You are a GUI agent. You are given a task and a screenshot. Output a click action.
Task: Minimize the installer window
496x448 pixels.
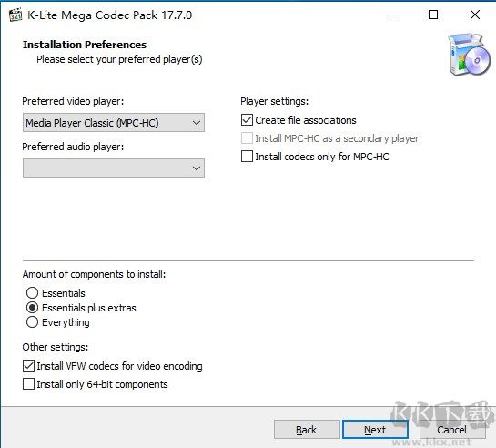click(x=392, y=15)
